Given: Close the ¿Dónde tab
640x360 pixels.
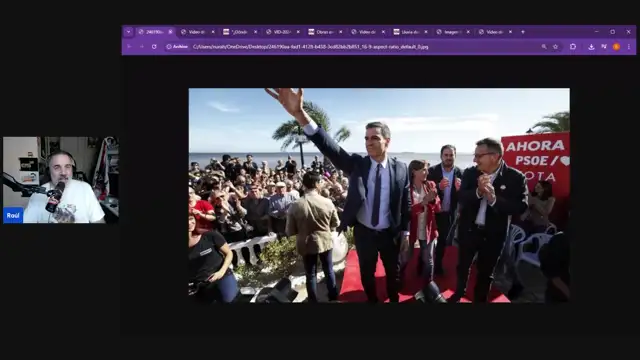Looking at the screenshot, I should (x=256, y=32).
